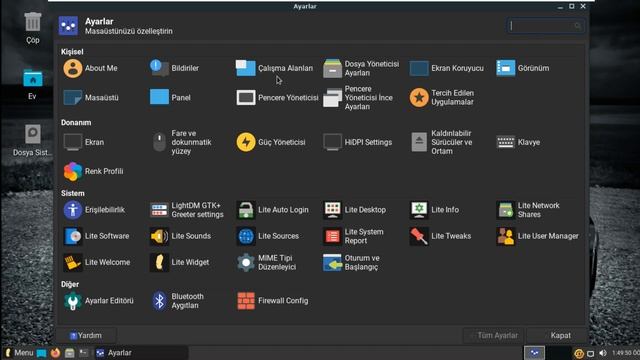Select the Ayarlar taskbar window button
Image resolution: width=640 pixels, height=360 pixels.
[x=141, y=353]
